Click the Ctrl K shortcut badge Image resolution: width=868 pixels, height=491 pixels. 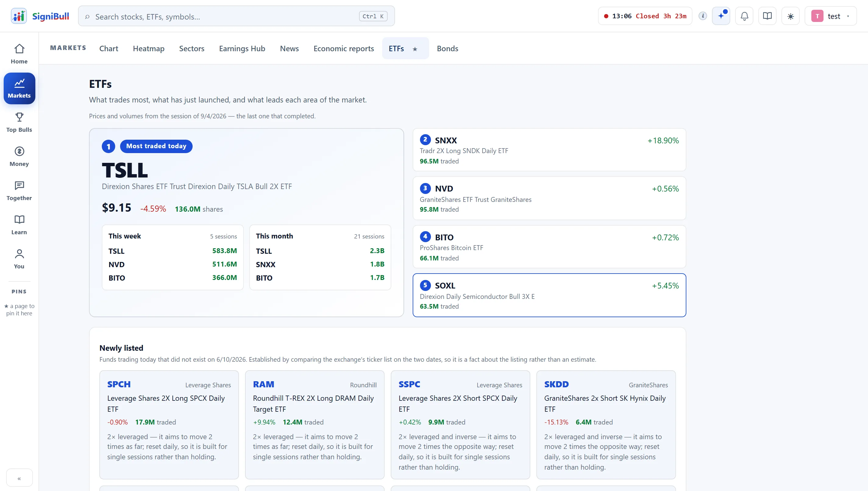coord(373,16)
